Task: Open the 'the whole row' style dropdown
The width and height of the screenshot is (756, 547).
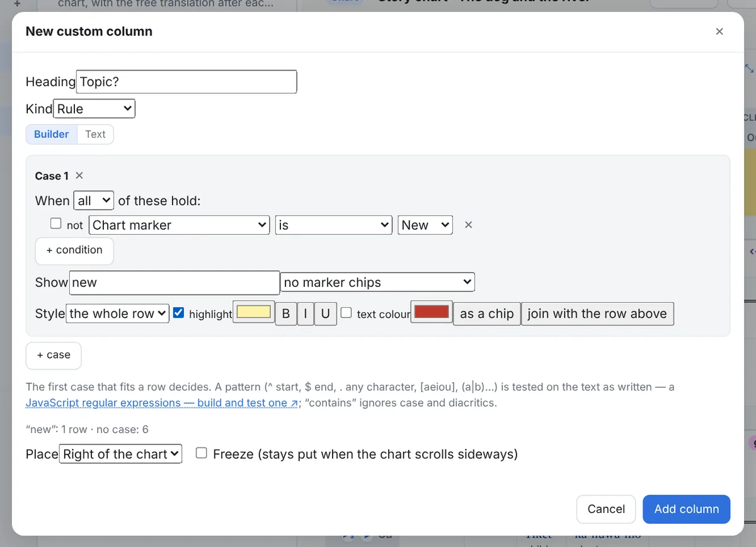Action: [117, 313]
